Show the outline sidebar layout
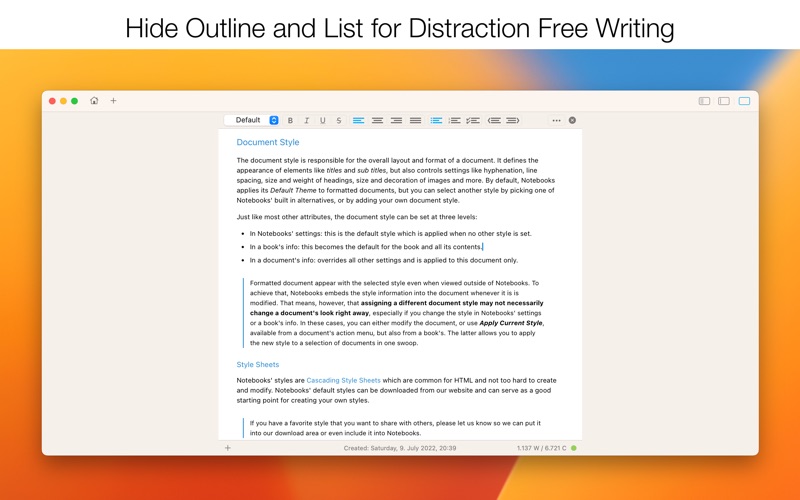The width and height of the screenshot is (800, 500). click(704, 101)
